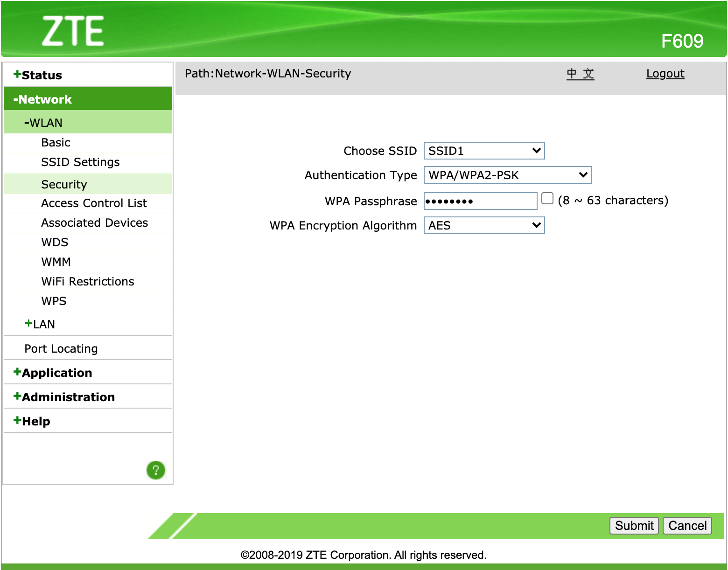Expand the Application menu section
Screen dimensions: 728x570
53,372
